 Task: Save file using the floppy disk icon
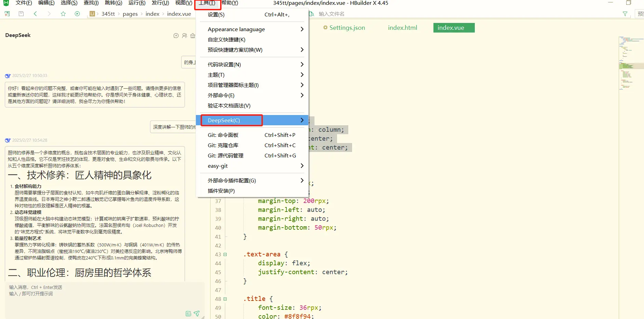point(21,14)
